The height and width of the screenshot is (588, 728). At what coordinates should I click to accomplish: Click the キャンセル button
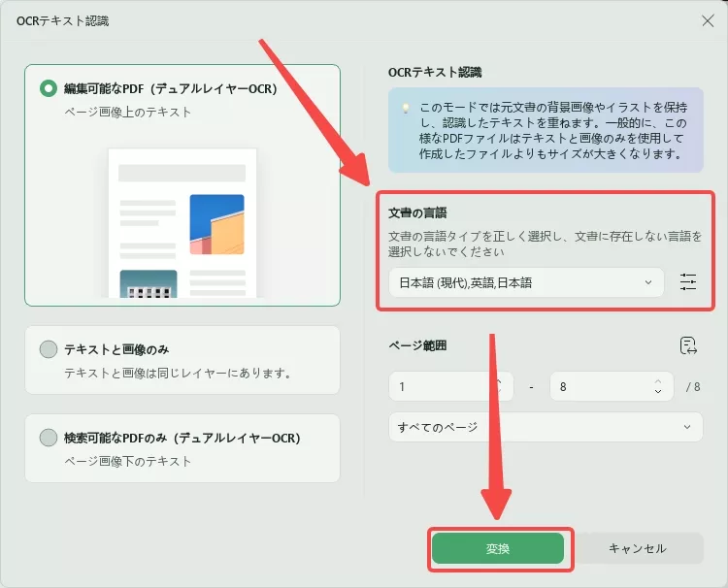click(638, 548)
